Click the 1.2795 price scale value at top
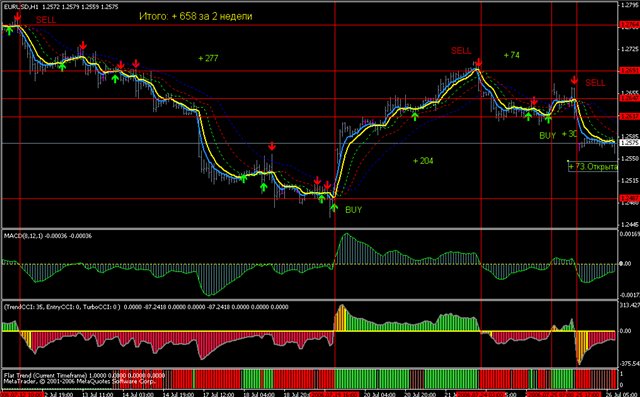 click(630, 5)
